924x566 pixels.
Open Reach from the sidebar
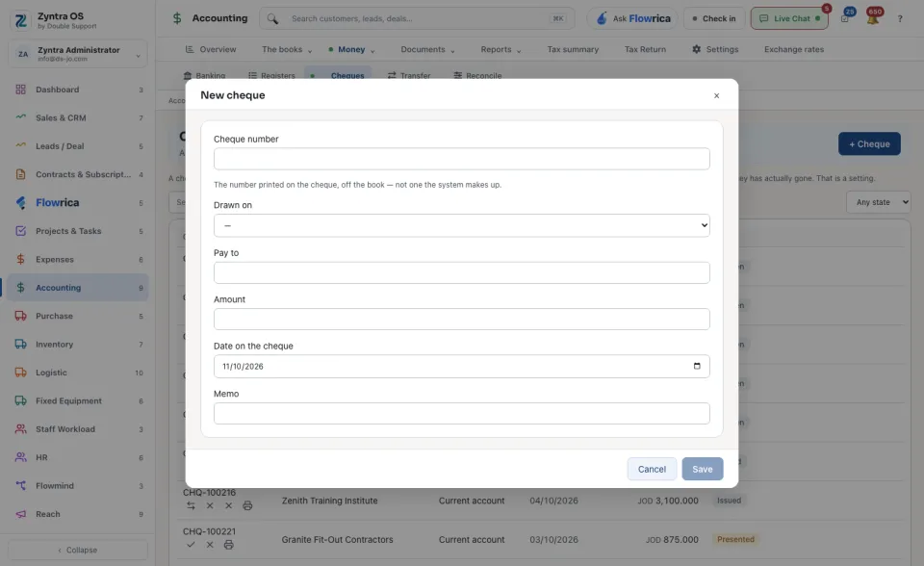(77, 514)
